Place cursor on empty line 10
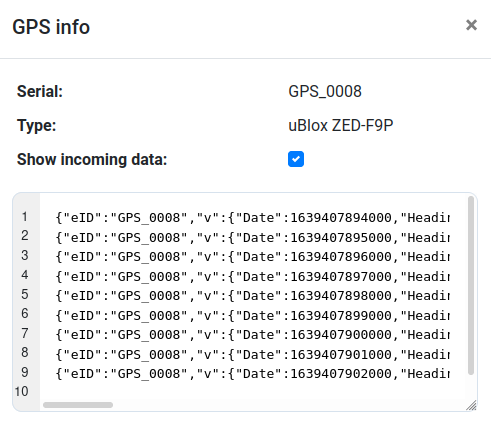491x423 pixels. [x=252, y=391]
